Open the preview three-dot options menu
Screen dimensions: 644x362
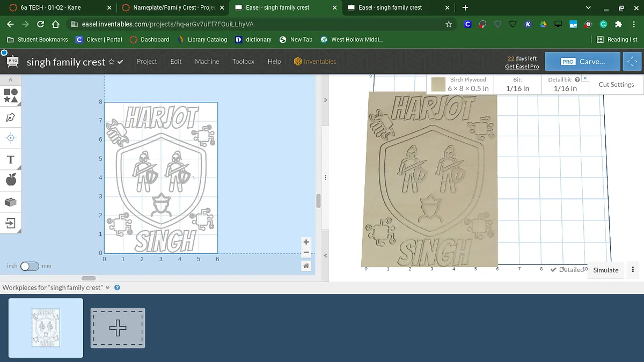click(633, 270)
